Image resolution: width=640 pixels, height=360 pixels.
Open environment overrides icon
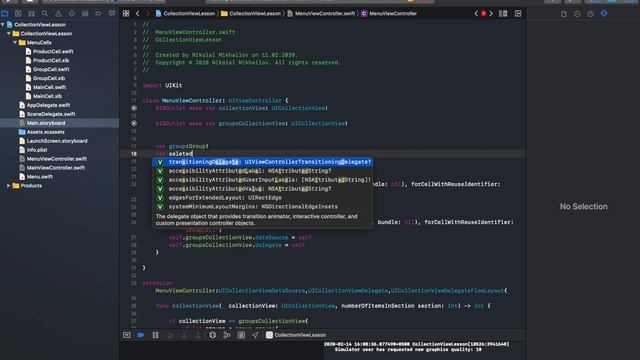pyautogui.click(x=241, y=335)
